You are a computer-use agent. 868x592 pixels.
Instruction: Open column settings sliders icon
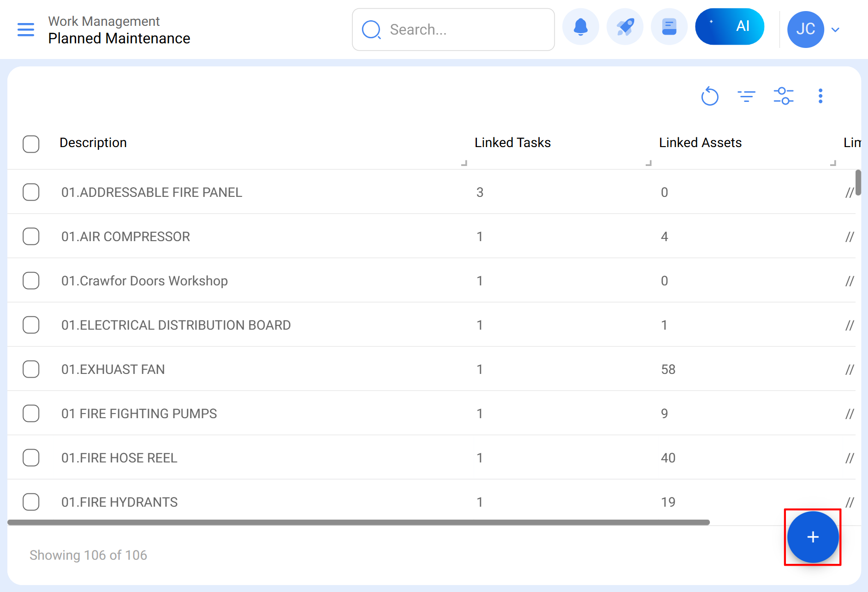click(783, 96)
